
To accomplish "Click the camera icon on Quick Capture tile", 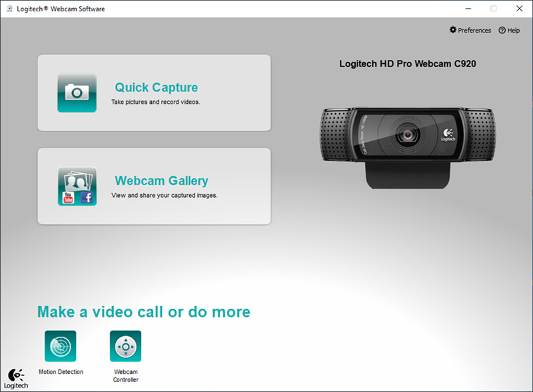I will pos(76,92).
